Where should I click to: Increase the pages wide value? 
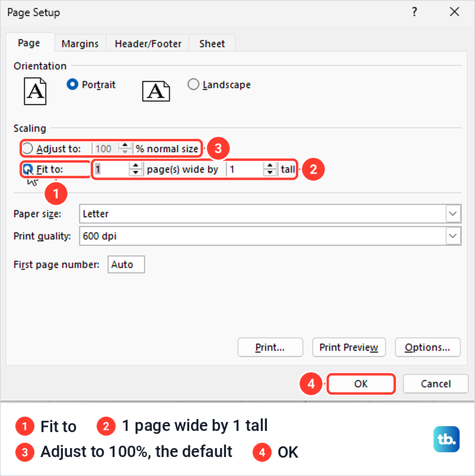tap(135, 166)
